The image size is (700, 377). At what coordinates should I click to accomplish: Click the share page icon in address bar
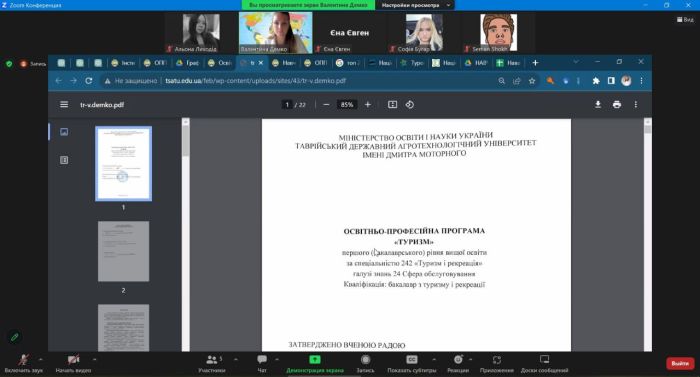tap(517, 81)
